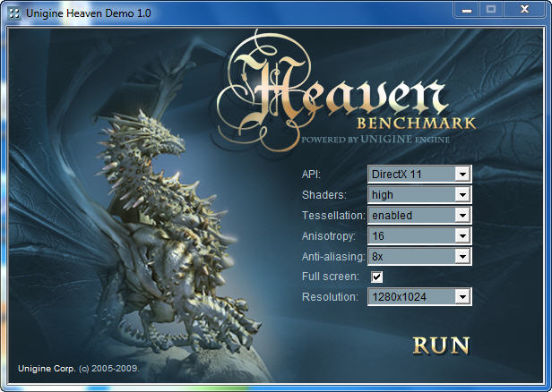This screenshot has width=552, height=392.
Task: Click "POWERED BY UNIGINE ENGINE" text
Action: [x=375, y=140]
